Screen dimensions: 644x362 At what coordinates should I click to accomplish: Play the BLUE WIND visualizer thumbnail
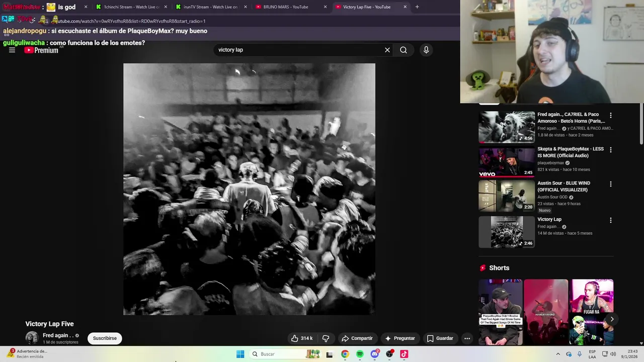[507, 196]
